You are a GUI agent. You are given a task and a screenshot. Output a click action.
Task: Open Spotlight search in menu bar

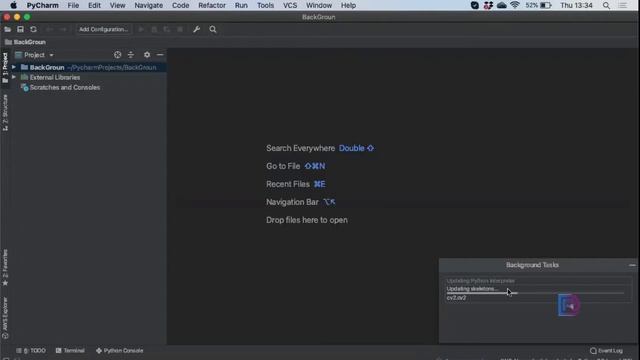pos(607,5)
